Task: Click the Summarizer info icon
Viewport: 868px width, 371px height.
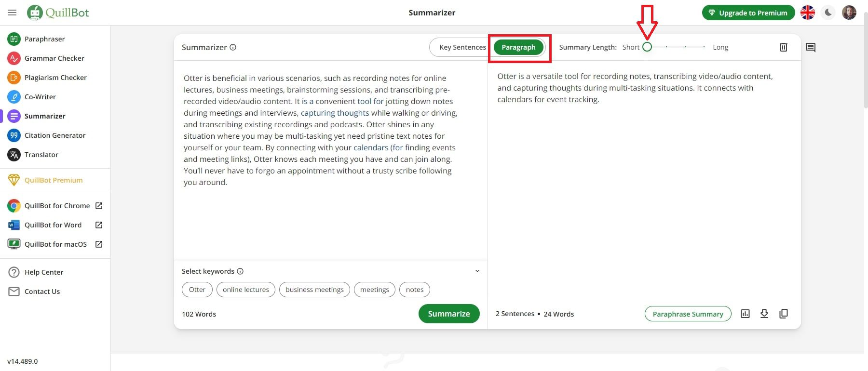Action: point(233,47)
